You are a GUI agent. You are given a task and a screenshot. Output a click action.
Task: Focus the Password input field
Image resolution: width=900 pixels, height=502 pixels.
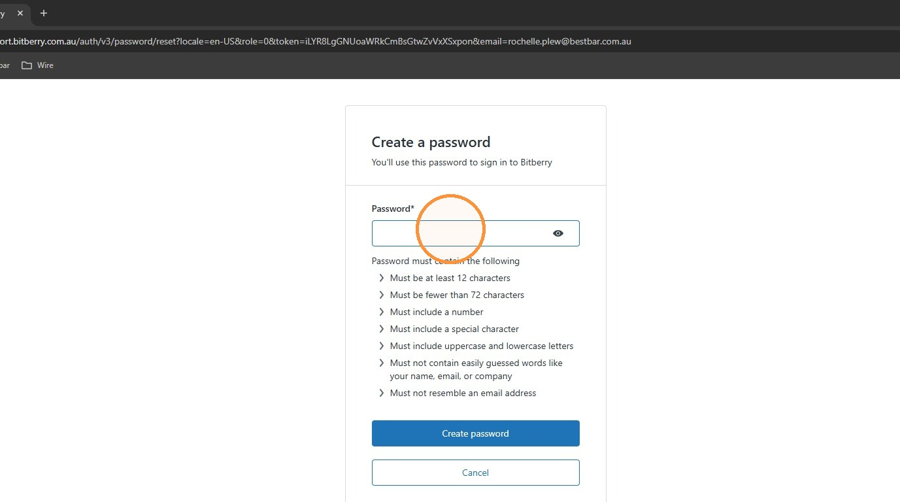475,234
